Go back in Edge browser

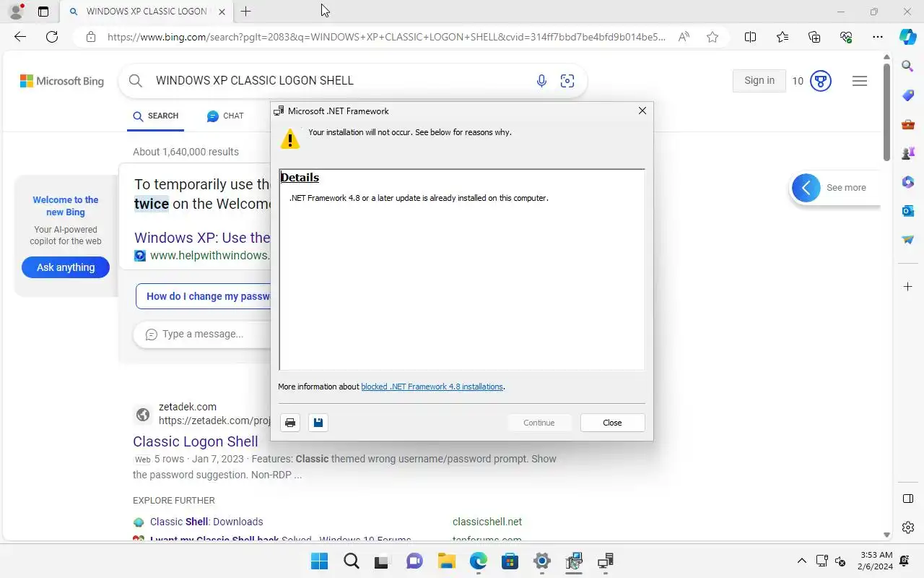tap(20, 37)
